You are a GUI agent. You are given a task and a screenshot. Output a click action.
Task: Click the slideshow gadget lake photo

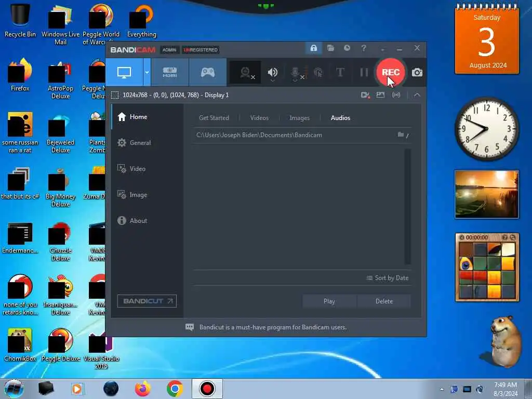pos(487,194)
